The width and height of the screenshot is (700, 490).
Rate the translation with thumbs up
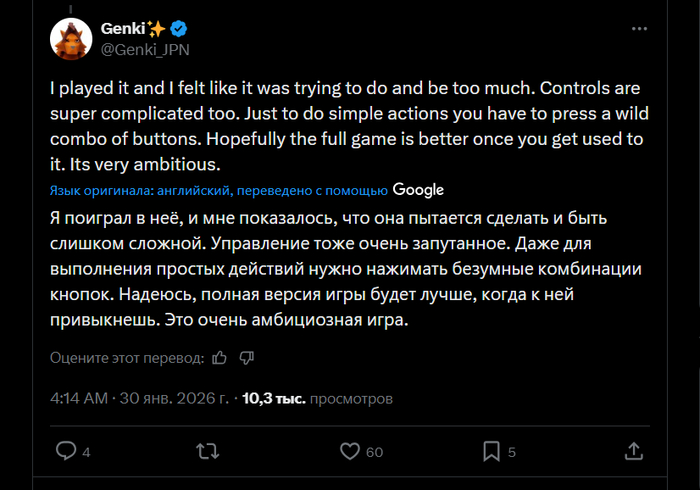(x=220, y=357)
